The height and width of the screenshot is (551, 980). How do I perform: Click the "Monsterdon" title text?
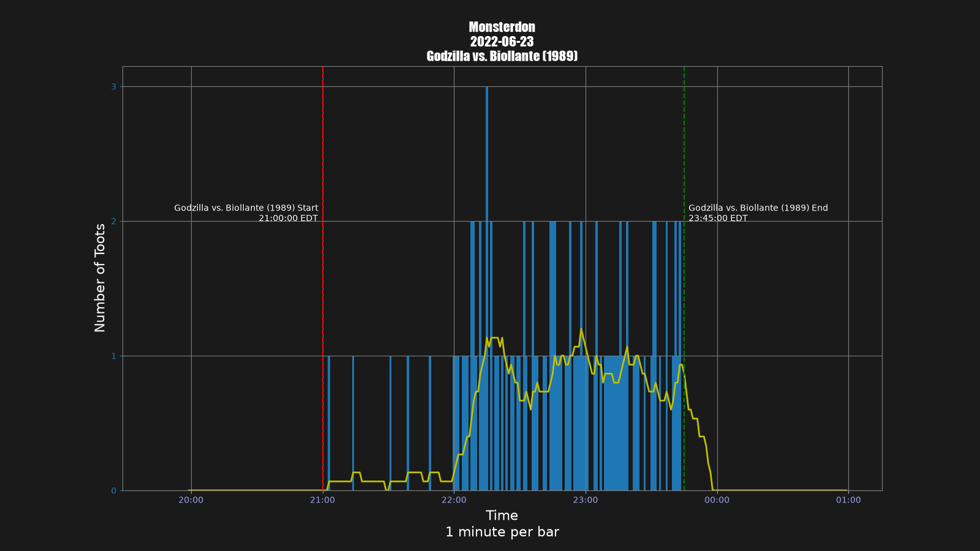tap(502, 27)
